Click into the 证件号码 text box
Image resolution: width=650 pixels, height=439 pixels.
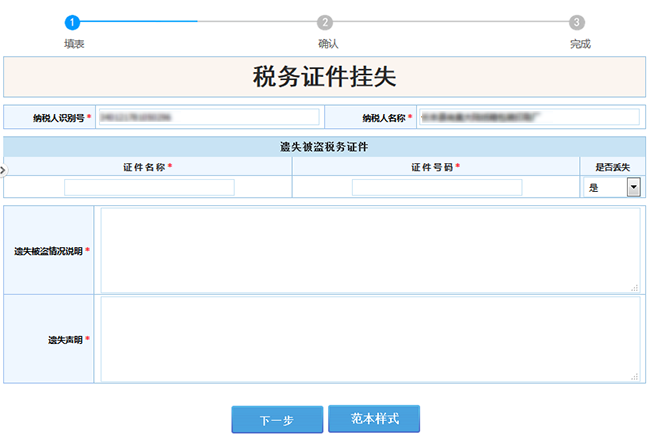(436, 187)
